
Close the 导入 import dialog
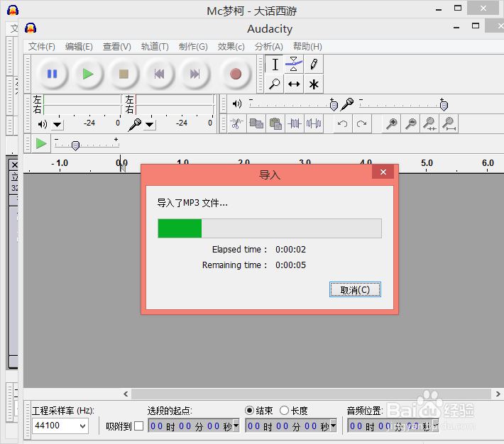tap(383, 172)
